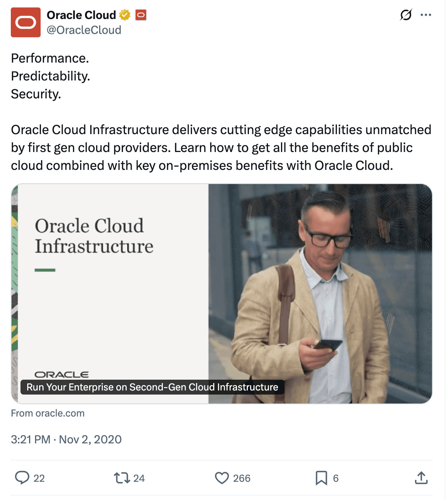448x500 pixels.
Task: Click the reply speech bubble icon
Action: point(22,478)
